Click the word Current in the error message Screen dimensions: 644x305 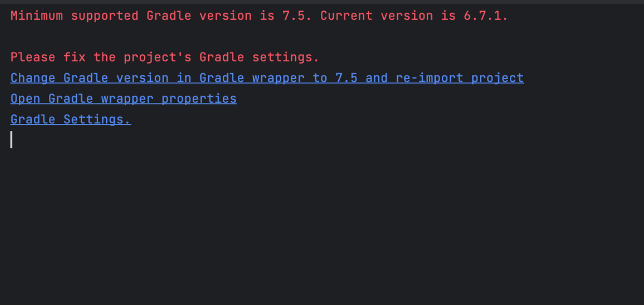[346, 16]
